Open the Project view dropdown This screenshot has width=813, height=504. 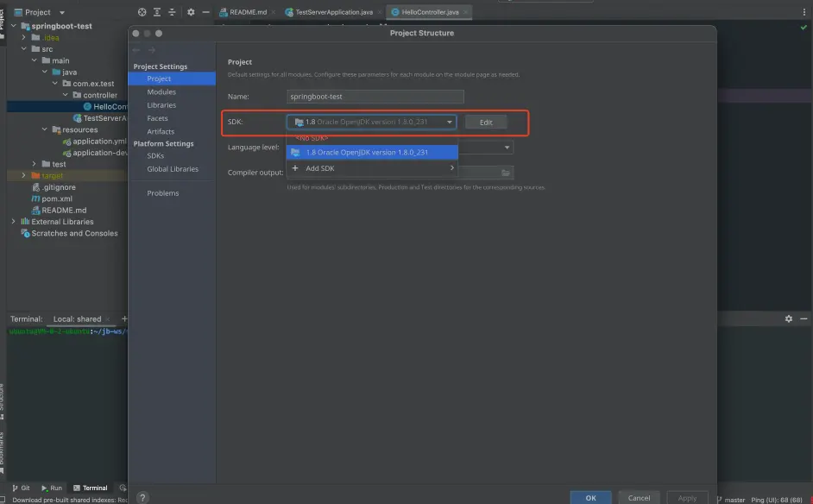pyautogui.click(x=61, y=12)
